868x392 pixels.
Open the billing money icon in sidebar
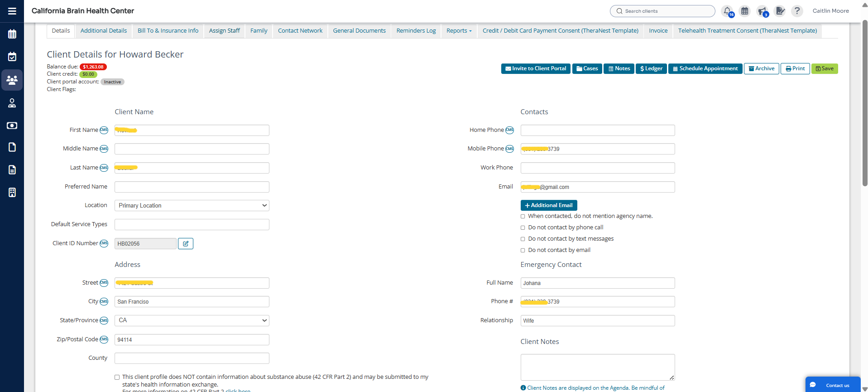pyautogui.click(x=12, y=126)
